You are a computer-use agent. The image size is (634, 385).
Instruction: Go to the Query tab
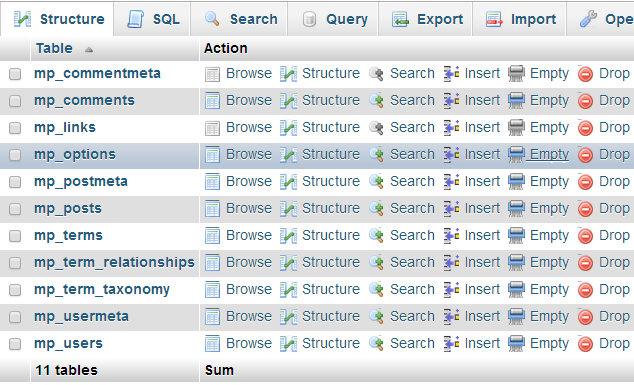[x=334, y=19]
